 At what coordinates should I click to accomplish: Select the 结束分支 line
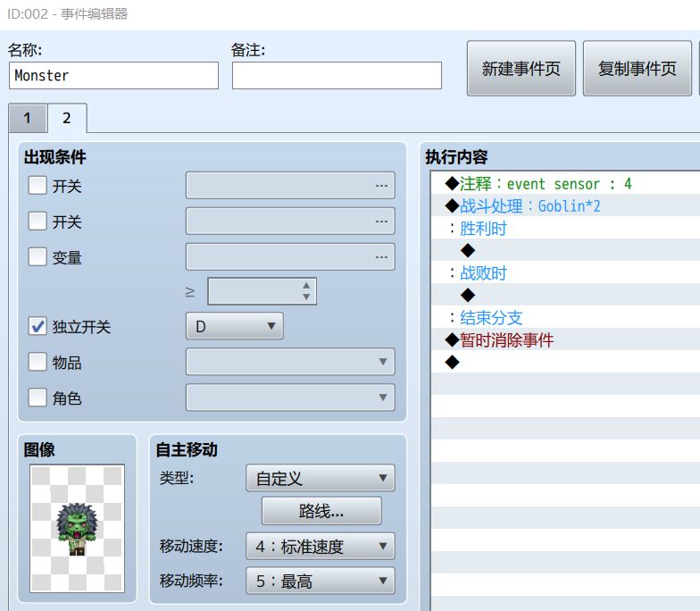(565, 317)
